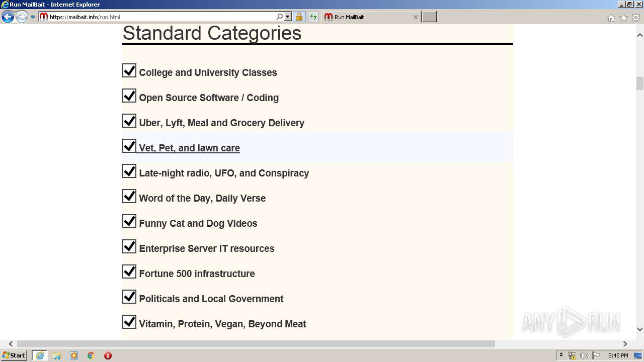Image resolution: width=644 pixels, height=362 pixels.
Task: Click the vertical scrollbar thumb
Action: 640,83
